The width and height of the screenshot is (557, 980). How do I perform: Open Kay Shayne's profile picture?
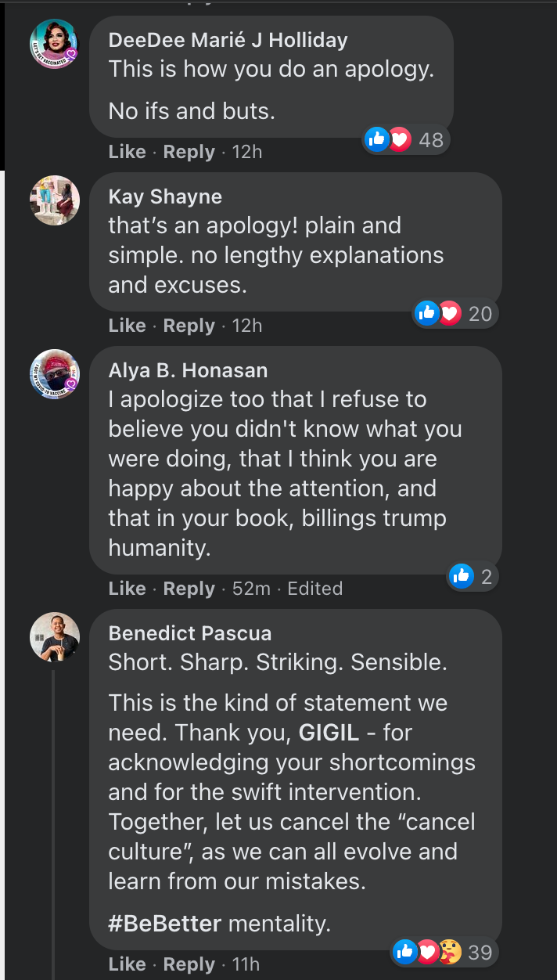55,200
